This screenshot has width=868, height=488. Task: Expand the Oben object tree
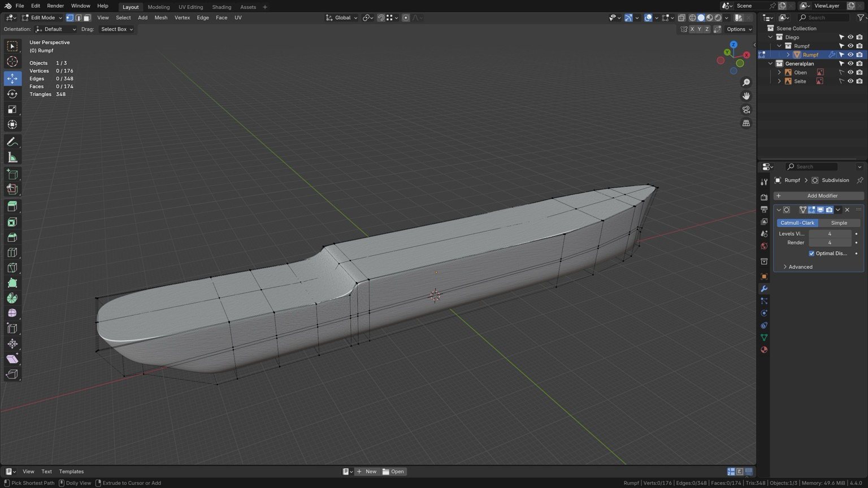(x=779, y=72)
